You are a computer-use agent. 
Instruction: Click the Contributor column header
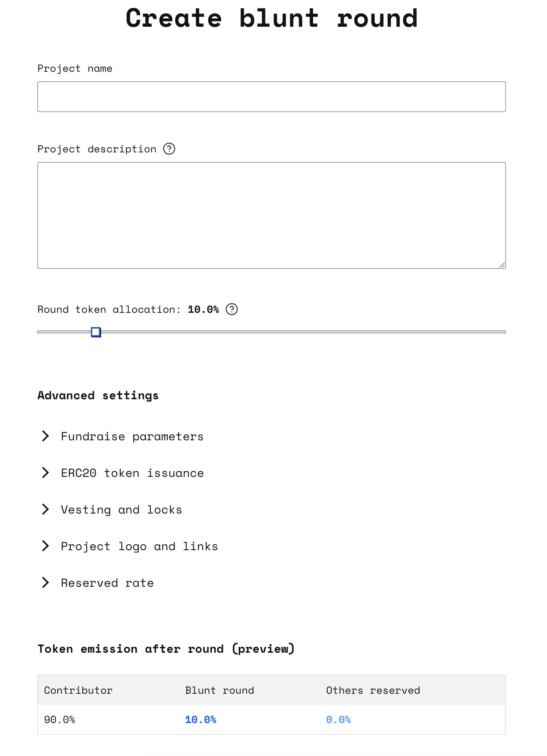78,690
